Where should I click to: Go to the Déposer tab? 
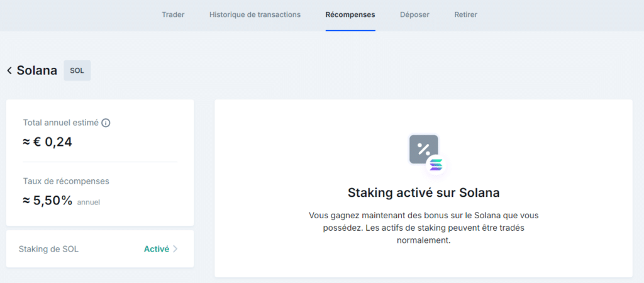(414, 15)
